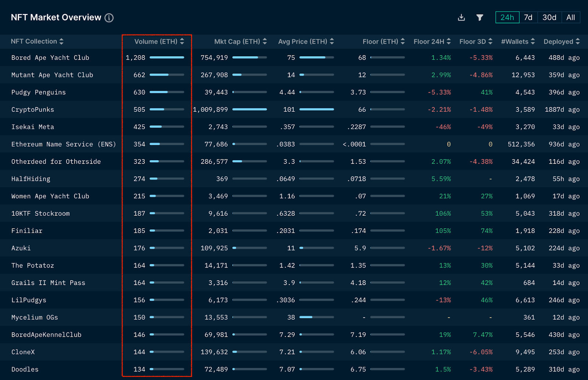
Task: Click LilPudgys floor 24H -13%
Action: point(443,300)
